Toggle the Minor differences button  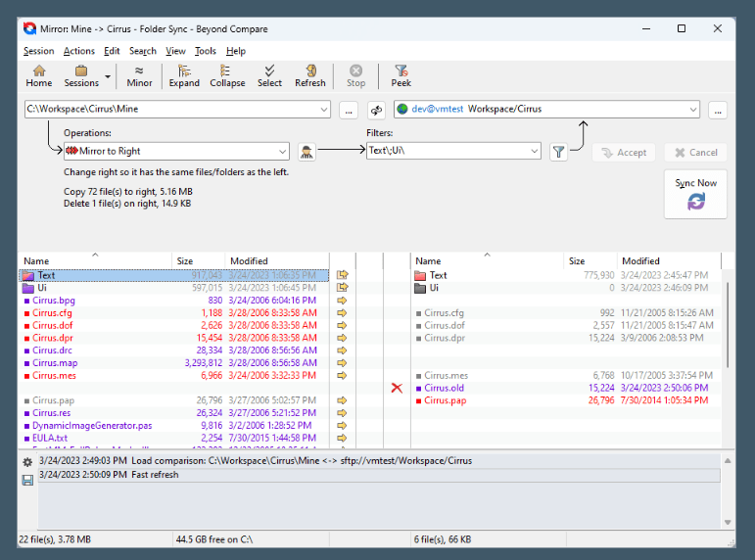(x=140, y=76)
